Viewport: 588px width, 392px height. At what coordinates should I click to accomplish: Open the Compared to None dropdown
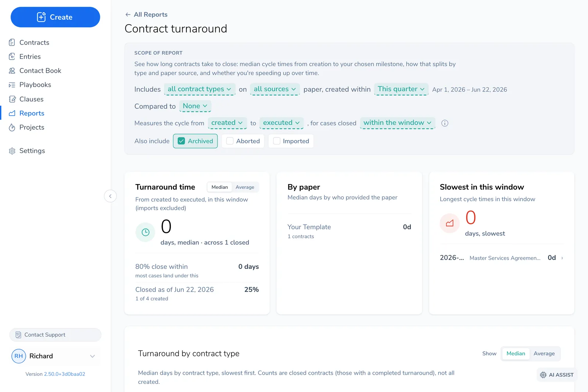(x=195, y=106)
